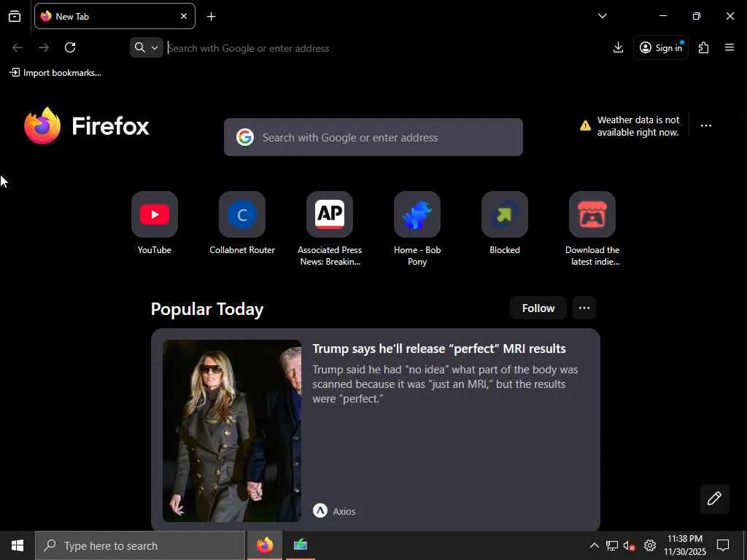Open the Action Center notifications icon
The width and height of the screenshot is (747, 560).
click(723, 545)
